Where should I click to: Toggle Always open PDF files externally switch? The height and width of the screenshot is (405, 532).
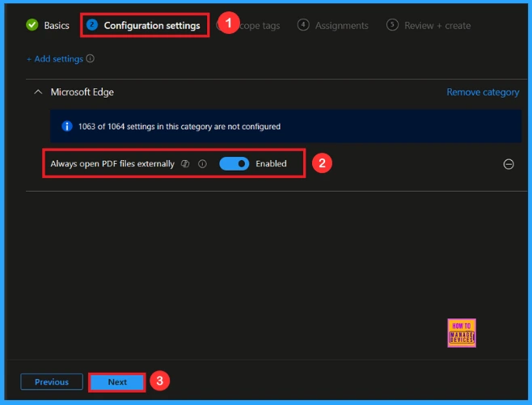point(234,164)
